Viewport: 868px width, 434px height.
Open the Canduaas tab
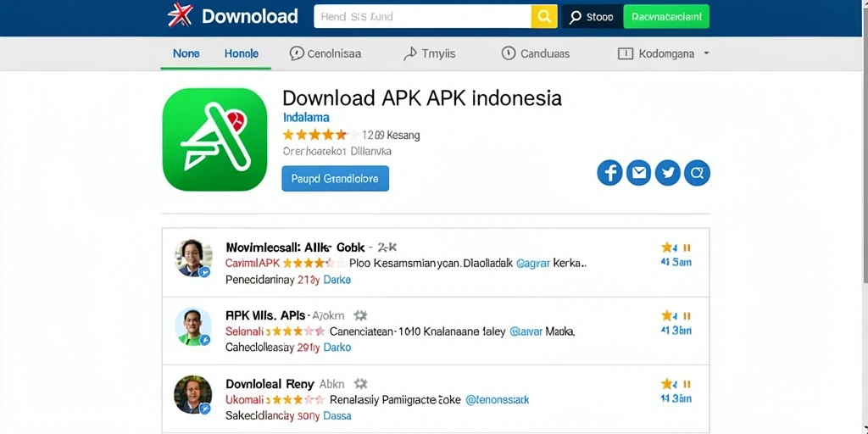536,53
